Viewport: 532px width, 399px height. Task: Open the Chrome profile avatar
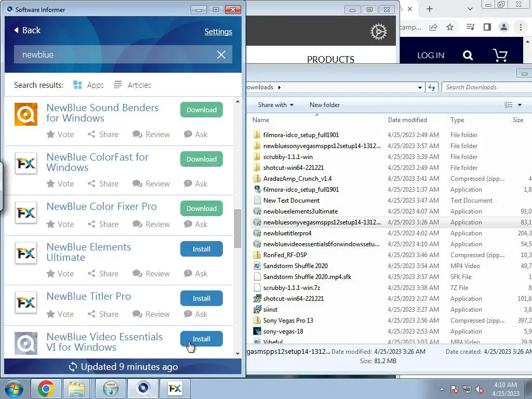click(x=504, y=27)
